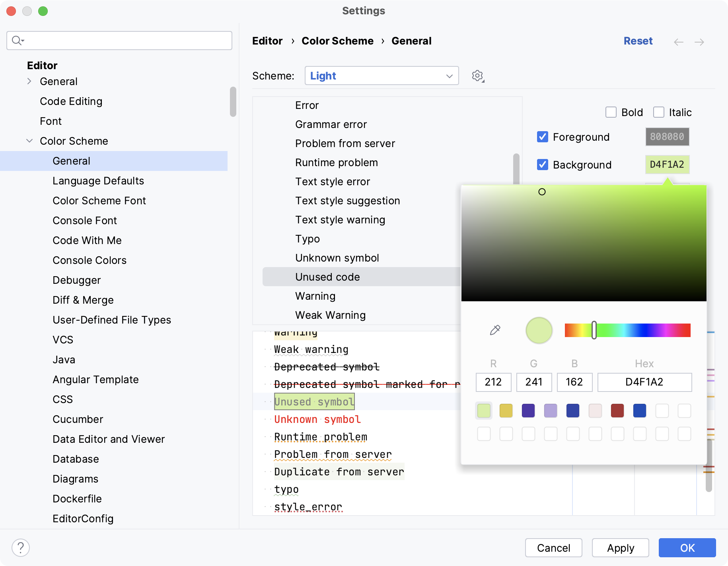Open Code With Me settings page
This screenshot has height=566, width=728.
(87, 240)
